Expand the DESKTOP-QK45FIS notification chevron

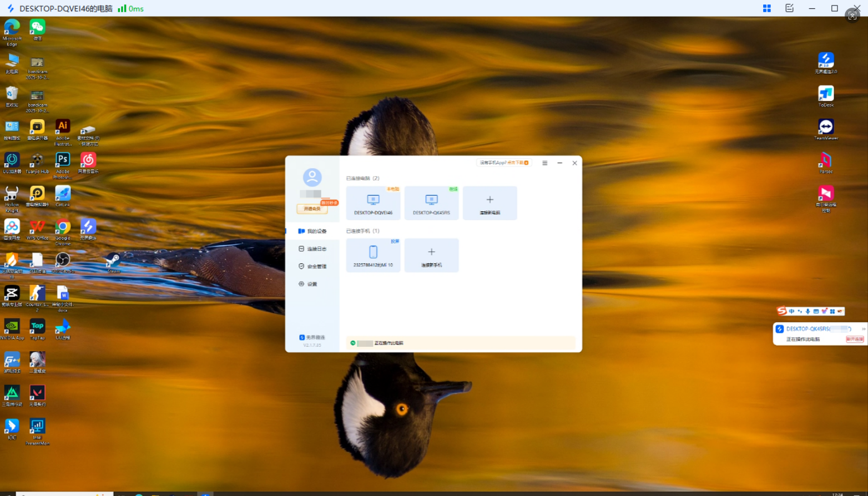tap(863, 329)
